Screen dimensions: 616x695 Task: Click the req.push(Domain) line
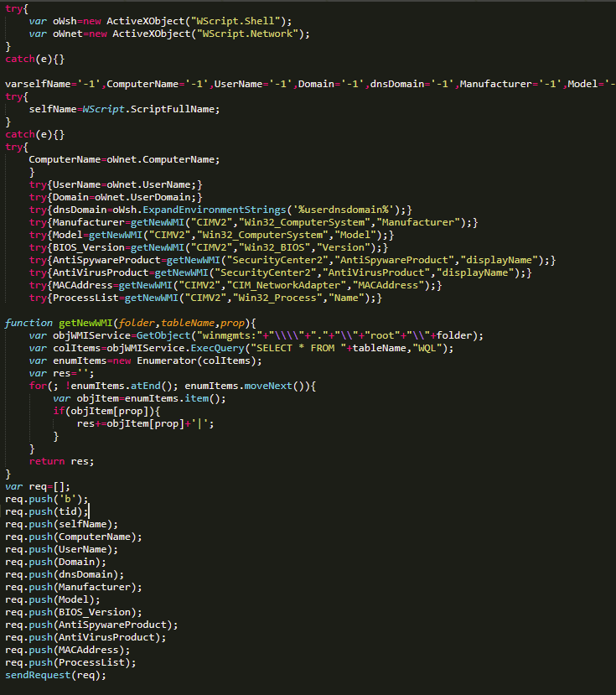tap(56, 562)
